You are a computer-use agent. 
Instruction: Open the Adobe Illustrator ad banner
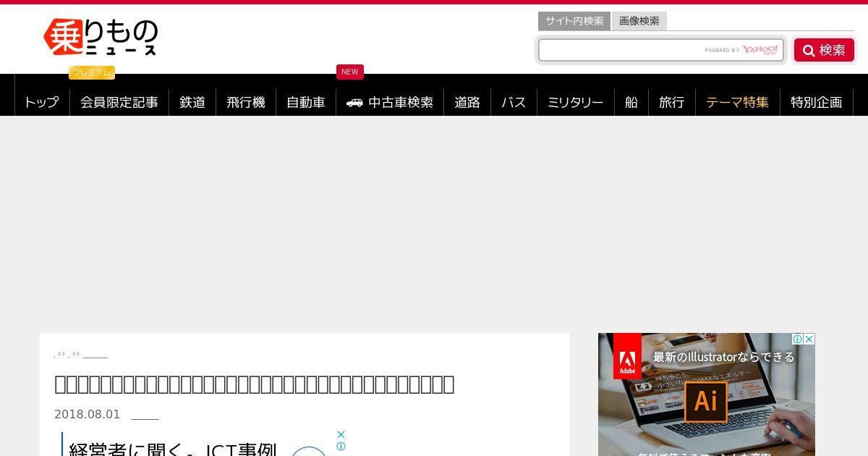[x=707, y=394]
